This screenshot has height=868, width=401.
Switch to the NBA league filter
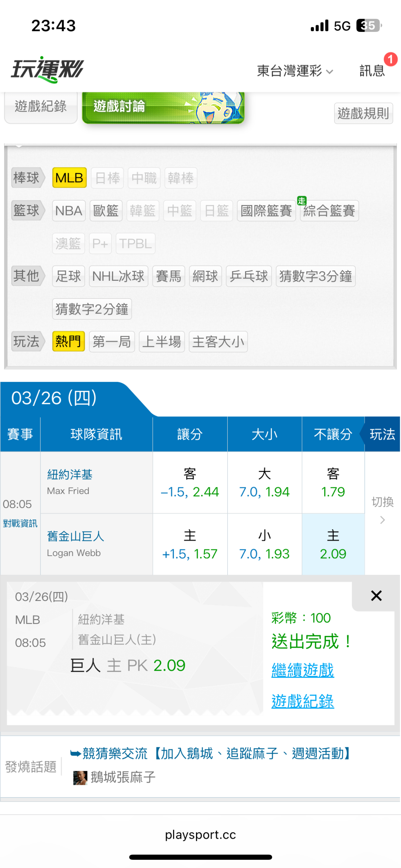coord(69,211)
